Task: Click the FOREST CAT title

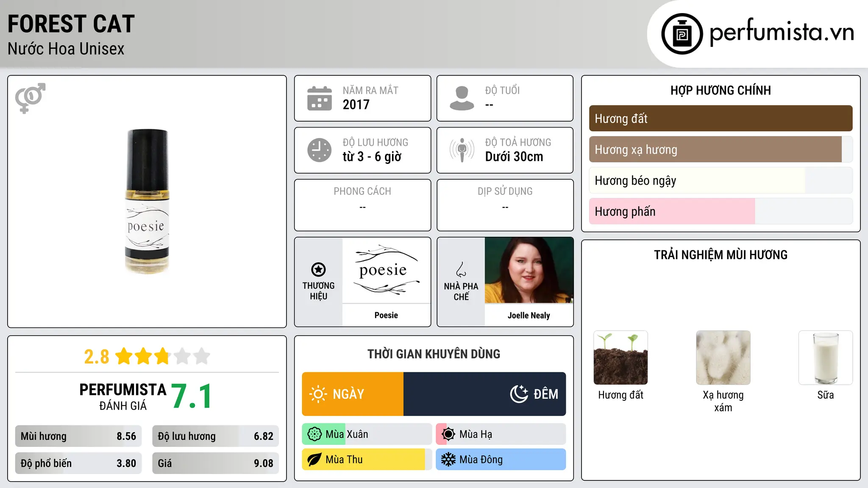Action: click(x=71, y=24)
